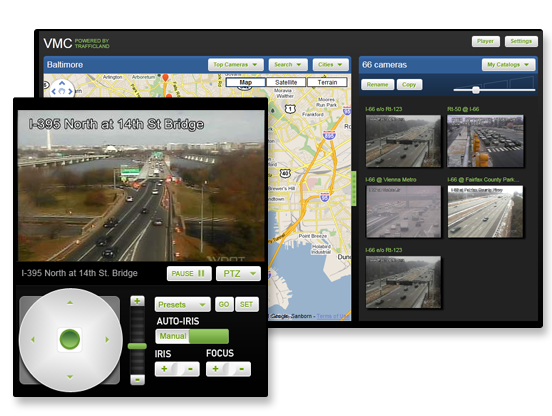Open I-66 @ Fairfax County Park thumbnail
The width and height of the screenshot is (552, 416).
click(x=485, y=211)
